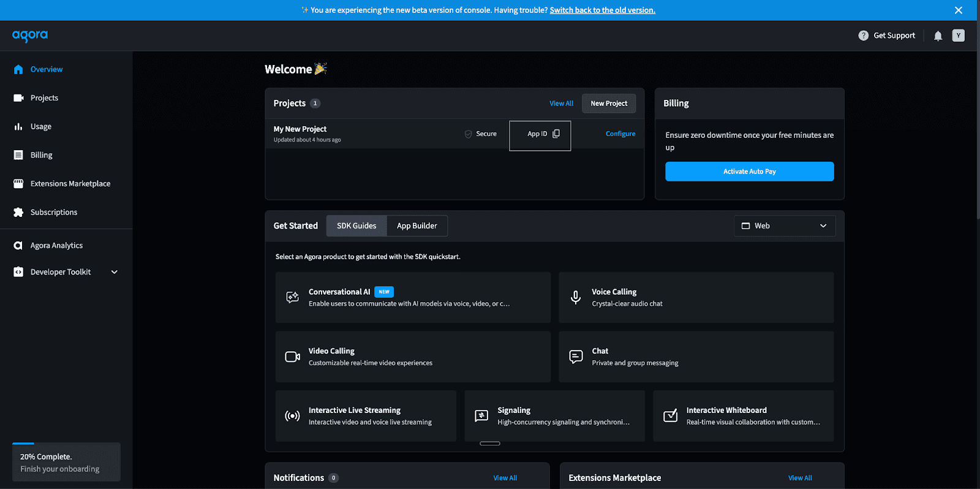Click the Video Calling camera icon

tap(292, 357)
